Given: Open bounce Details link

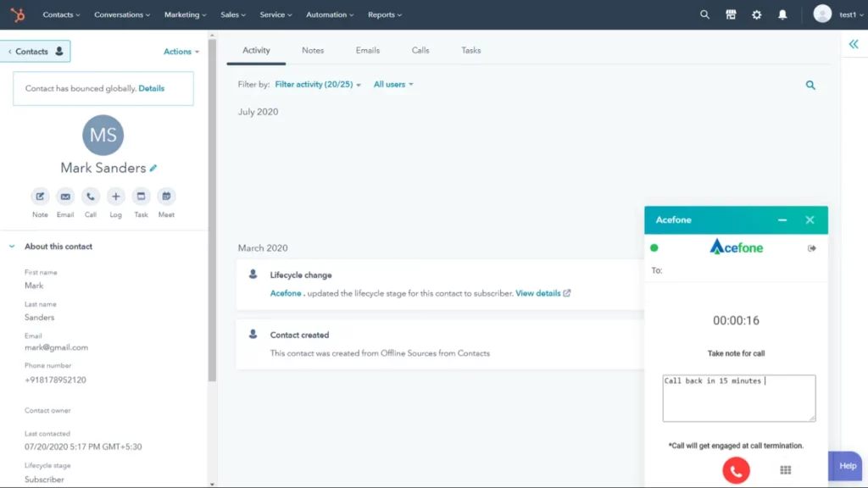Looking at the screenshot, I should pos(151,88).
